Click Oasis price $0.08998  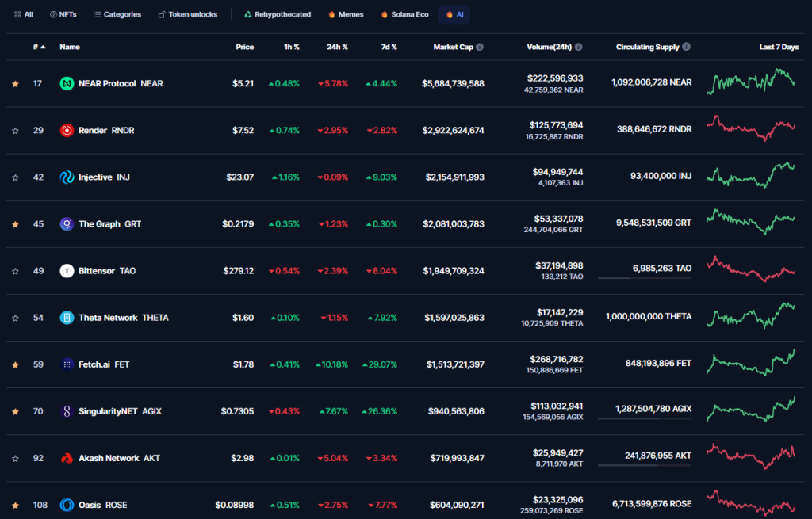[x=235, y=505]
